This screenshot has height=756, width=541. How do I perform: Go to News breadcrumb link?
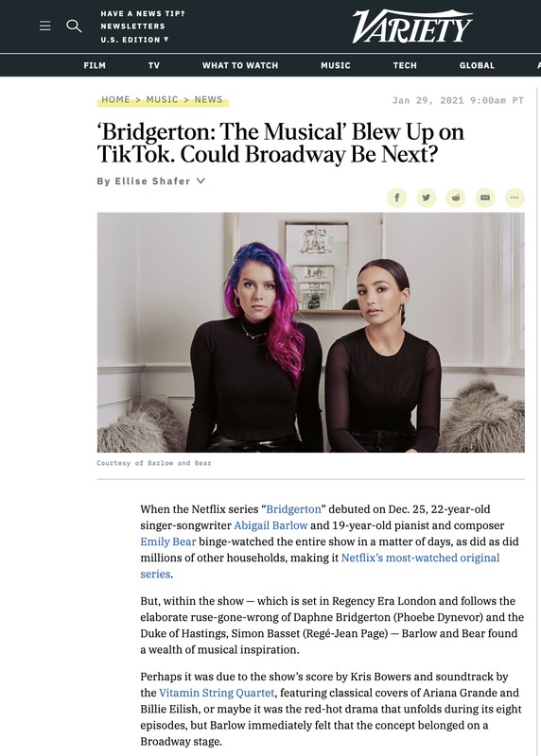coord(208,99)
